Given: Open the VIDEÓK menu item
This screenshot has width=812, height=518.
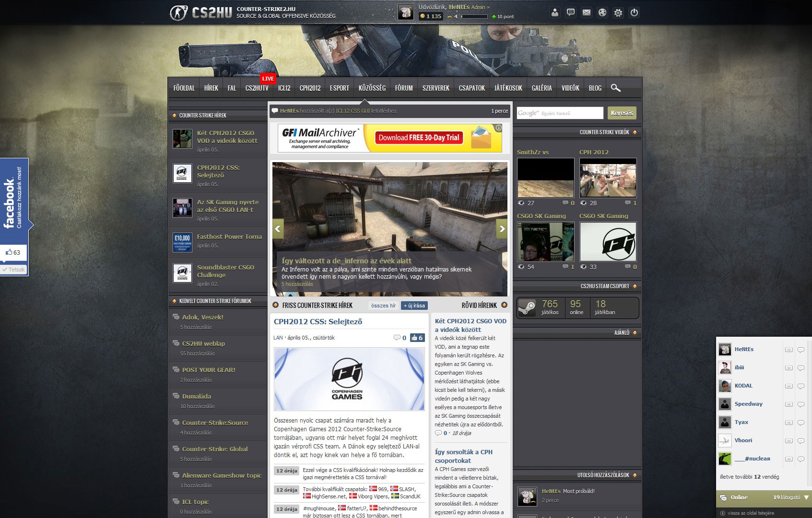Looking at the screenshot, I should pyautogui.click(x=571, y=88).
